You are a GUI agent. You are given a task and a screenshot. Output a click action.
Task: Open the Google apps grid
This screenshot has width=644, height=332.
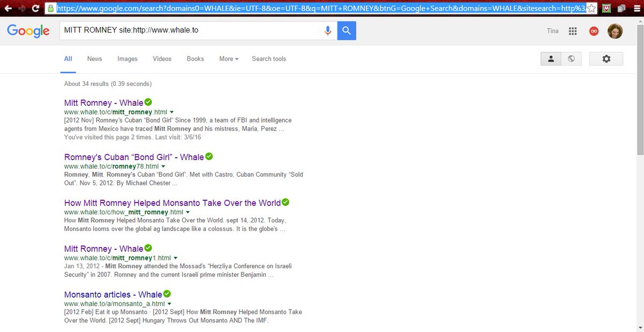coord(573,31)
